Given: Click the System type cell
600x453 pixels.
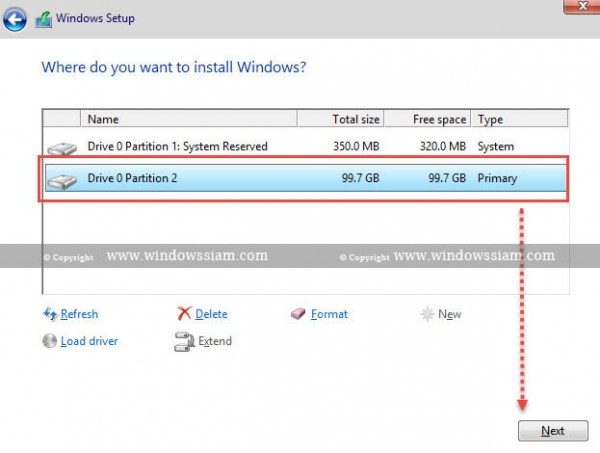Looking at the screenshot, I should [x=496, y=147].
